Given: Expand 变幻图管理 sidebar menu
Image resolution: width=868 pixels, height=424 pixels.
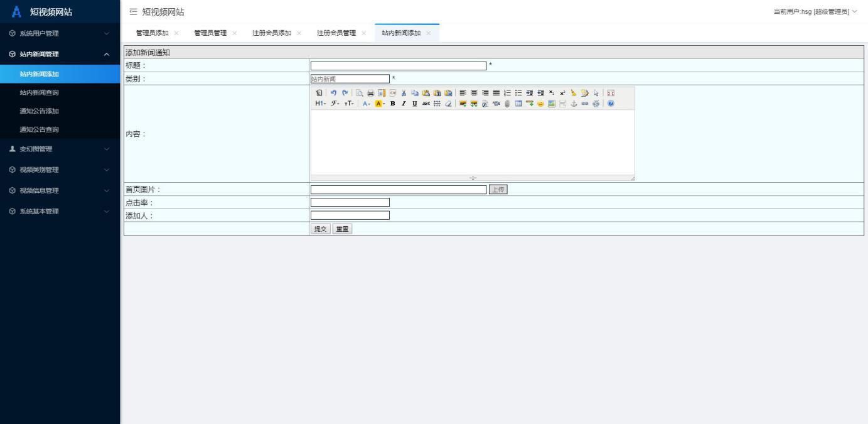Looking at the screenshot, I should (60, 149).
